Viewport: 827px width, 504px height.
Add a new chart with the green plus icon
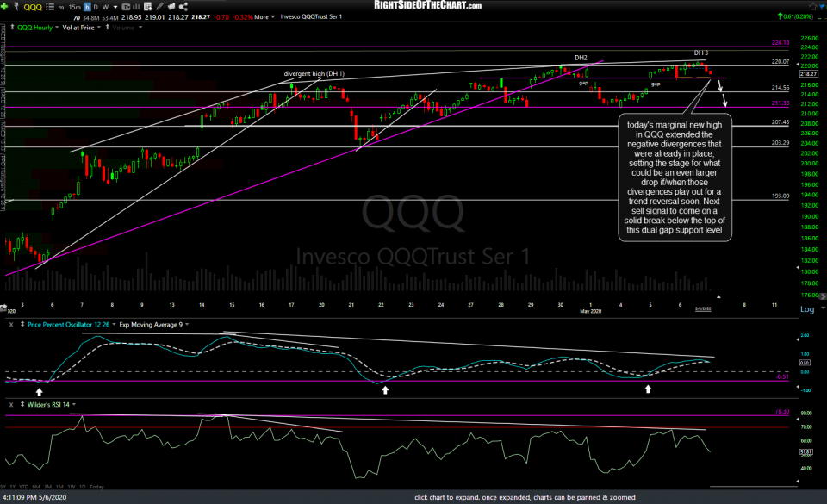tap(5, 5)
